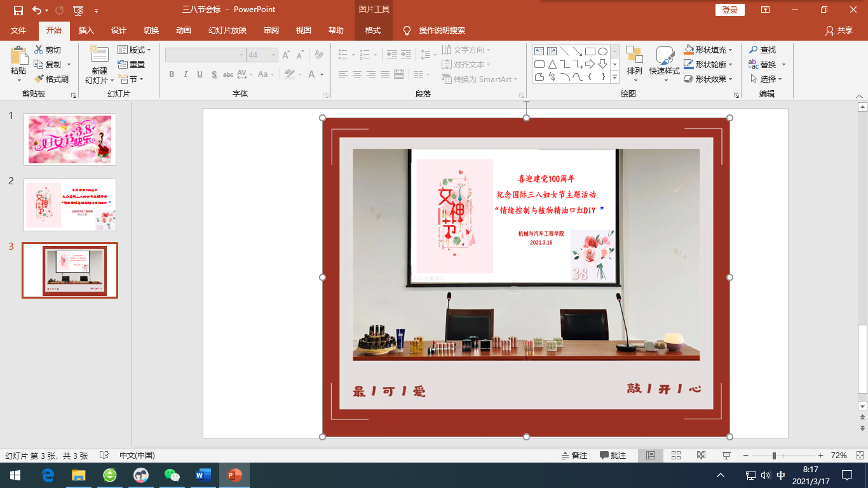Expand the Shape Fill (形状填充) dropdown
Viewport: 868px width, 488px height.
click(731, 50)
